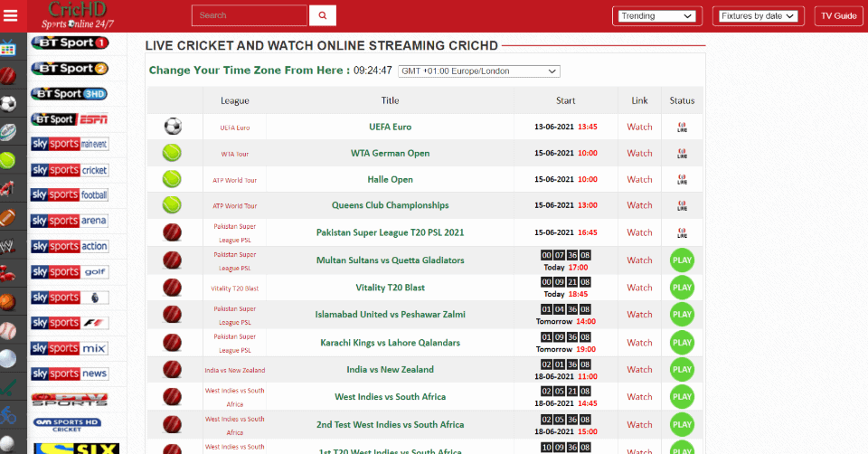Select the boxing gloves sidebar icon
Screen dimensions: 868x454
(x=8, y=274)
